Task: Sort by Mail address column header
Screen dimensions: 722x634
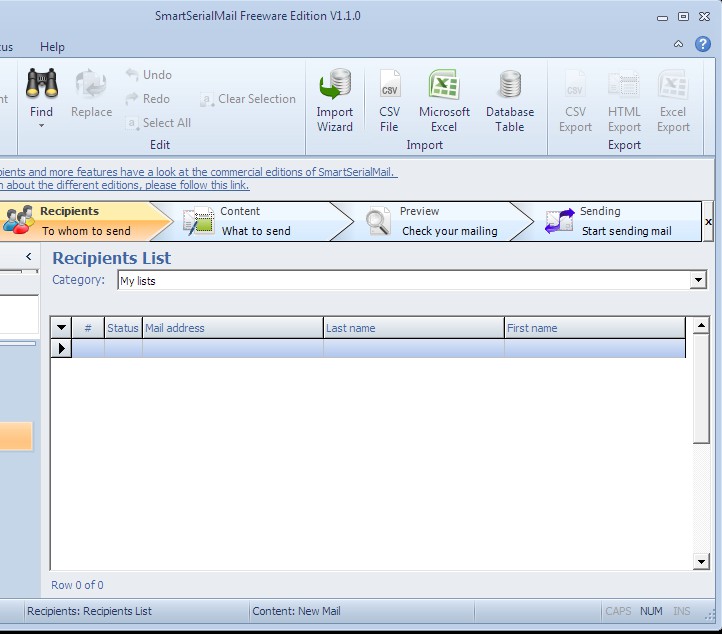Action: 232,328
